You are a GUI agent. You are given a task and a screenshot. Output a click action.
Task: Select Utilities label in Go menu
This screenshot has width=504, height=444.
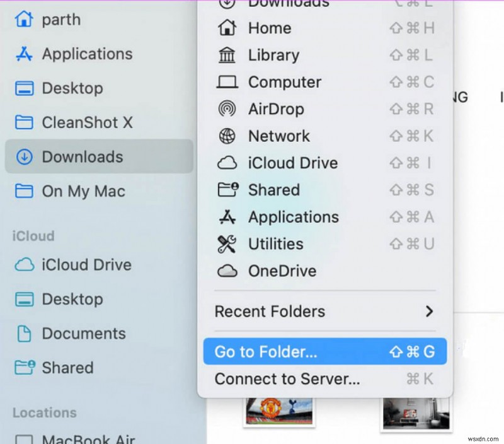pyautogui.click(x=276, y=244)
